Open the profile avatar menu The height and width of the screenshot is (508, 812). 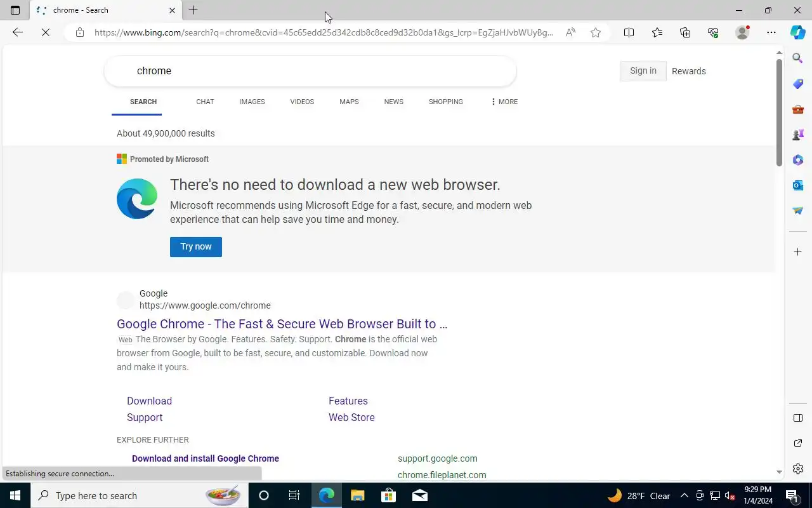742,32
